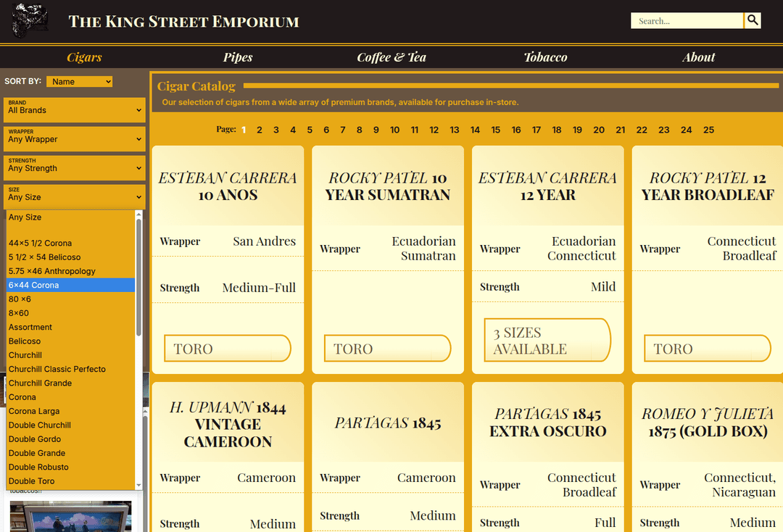This screenshot has width=783, height=532.
Task: Open the Coffee & Tea tab
Action: [391, 57]
